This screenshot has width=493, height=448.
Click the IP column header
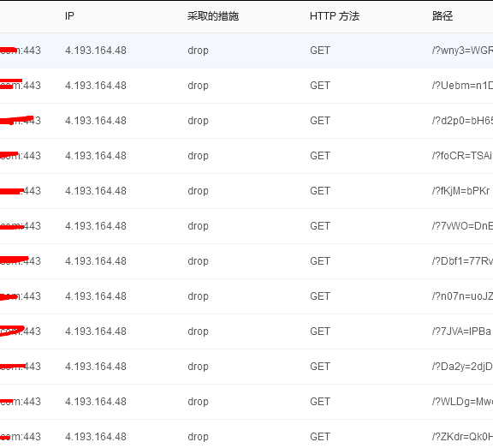[69, 15]
